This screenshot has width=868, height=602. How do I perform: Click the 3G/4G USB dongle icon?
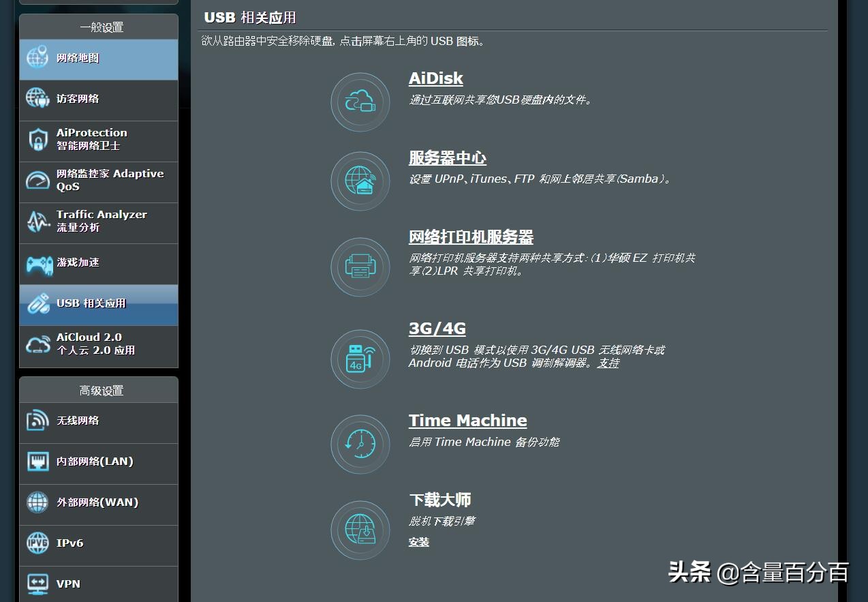(x=360, y=359)
